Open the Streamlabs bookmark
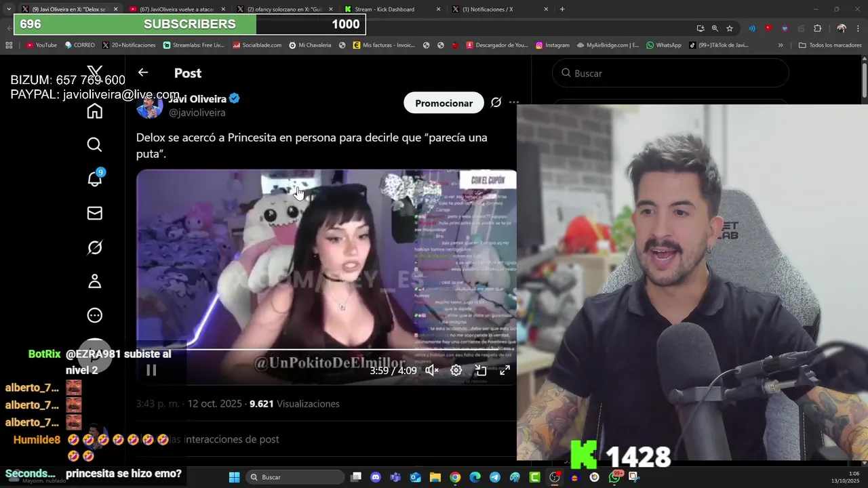868x488 pixels. [193, 45]
